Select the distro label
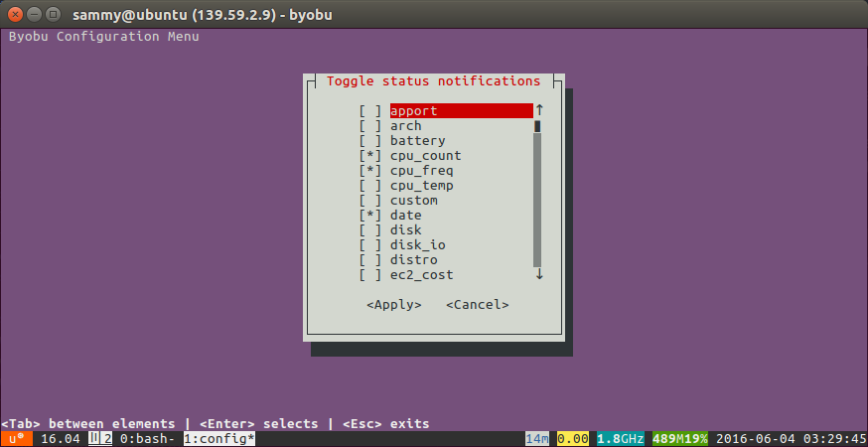868x447 pixels. coord(414,260)
